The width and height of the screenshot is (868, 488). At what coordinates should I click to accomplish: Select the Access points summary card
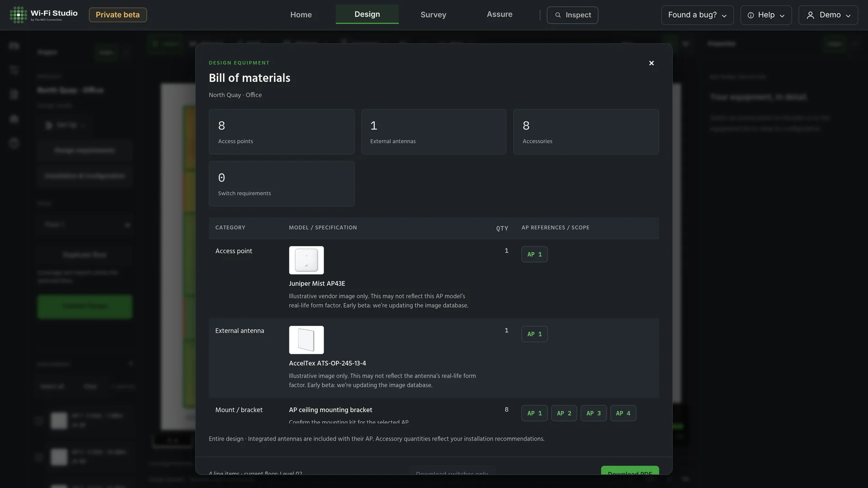pyautogui.click(x=282, y=132)
